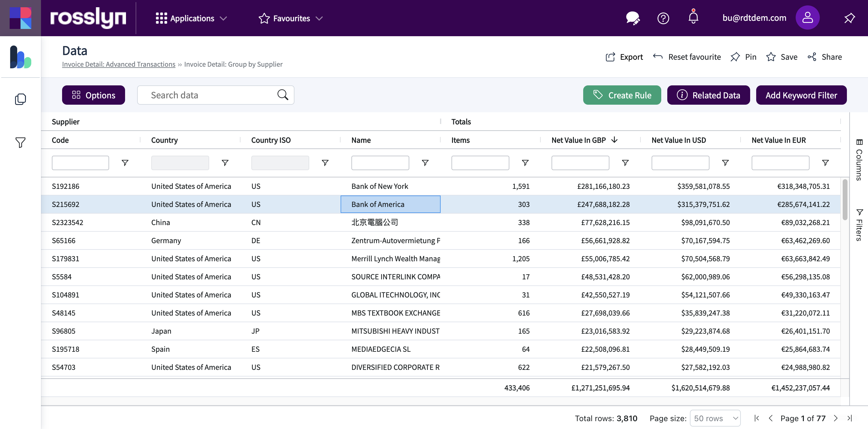The image size is (868, 429).
Task: Sort by Code column header
Action: click(60, 140)
